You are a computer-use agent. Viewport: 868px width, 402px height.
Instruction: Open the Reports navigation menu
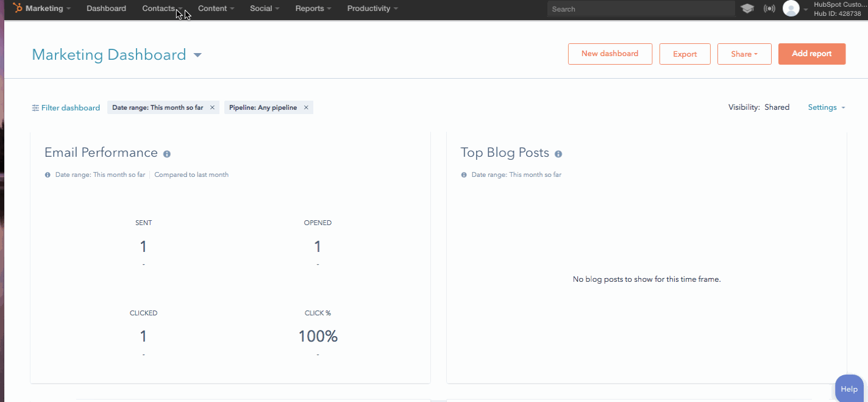[313, 9]
